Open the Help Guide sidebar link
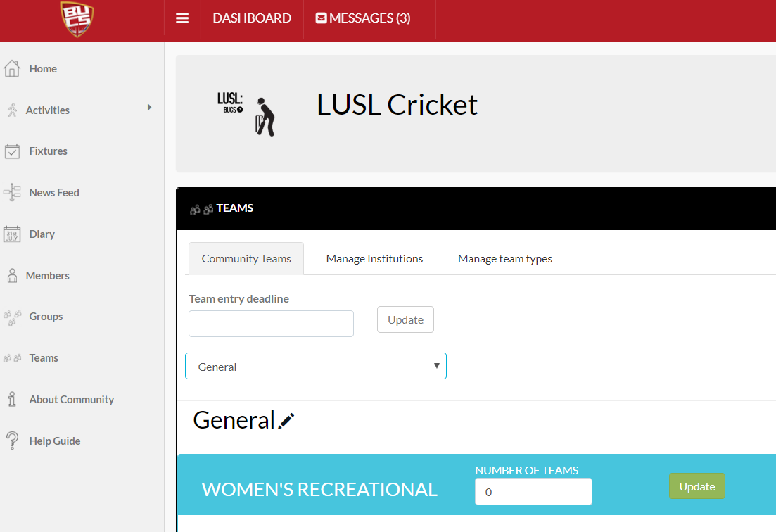The image size is (776, 532). [x=55, y=441]
